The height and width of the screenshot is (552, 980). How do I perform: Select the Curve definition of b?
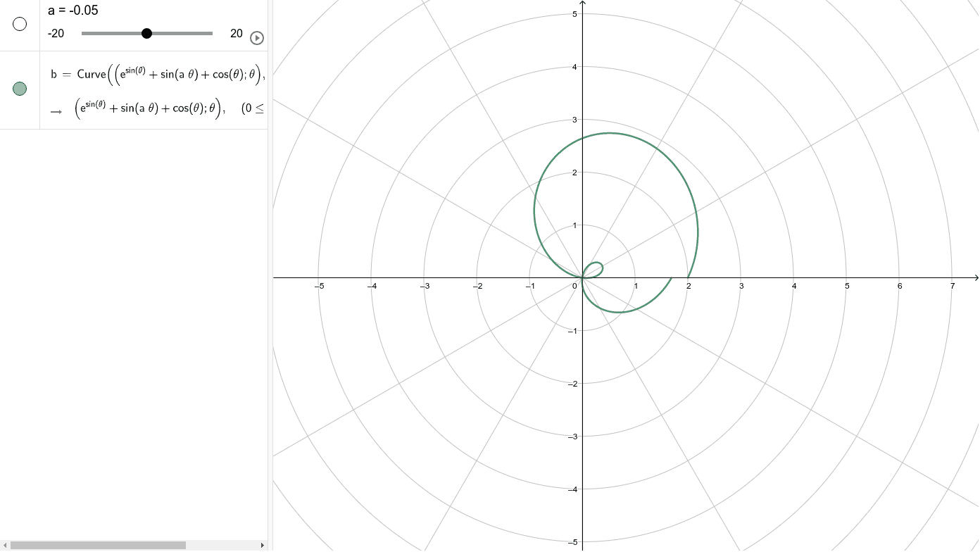point(155,73)
